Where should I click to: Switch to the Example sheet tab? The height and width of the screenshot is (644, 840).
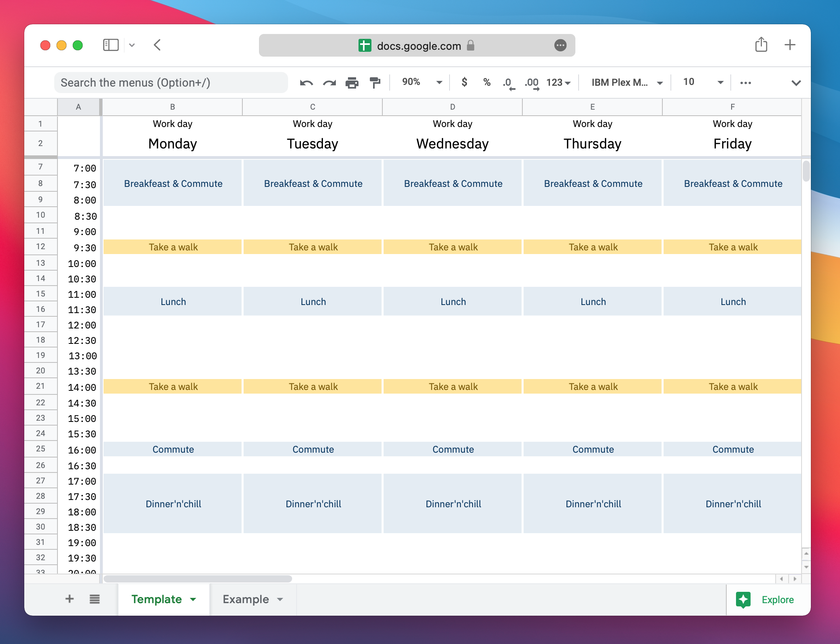tap(246, 599)
